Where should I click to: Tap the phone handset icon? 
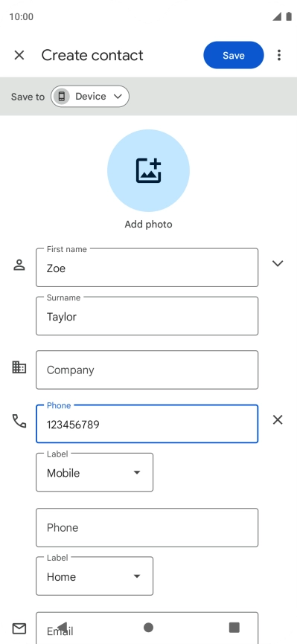click(x=19, y=421)
